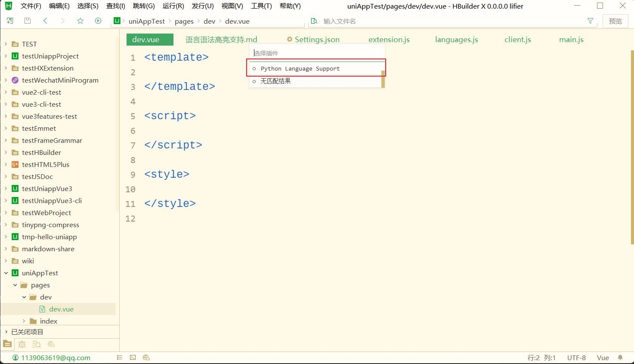The height and width of the screenshot is (364, 634).
Task: Open the 编辑(E) menu
Action: [59, 6]
